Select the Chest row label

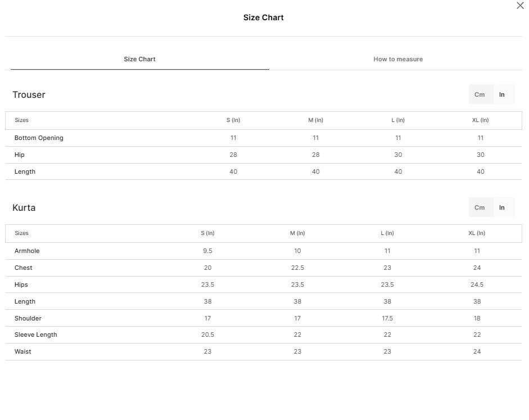[x=23, y=268]
